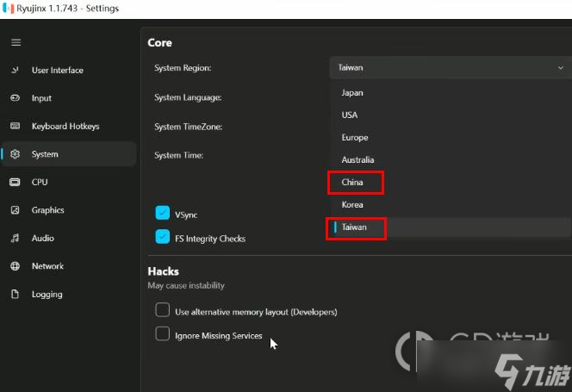Click the Network globe icon
The width and height of the screenshot is (572, 392).
point(15,266)
